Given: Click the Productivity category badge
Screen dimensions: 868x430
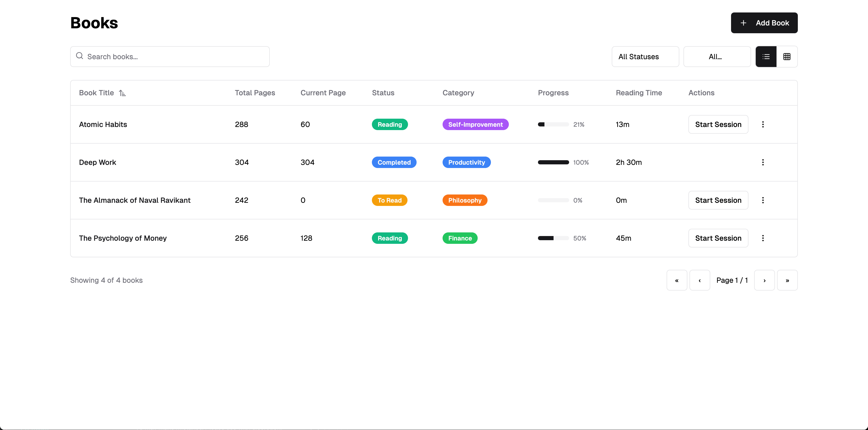Looking at the screenshot, I should point(466,162).
